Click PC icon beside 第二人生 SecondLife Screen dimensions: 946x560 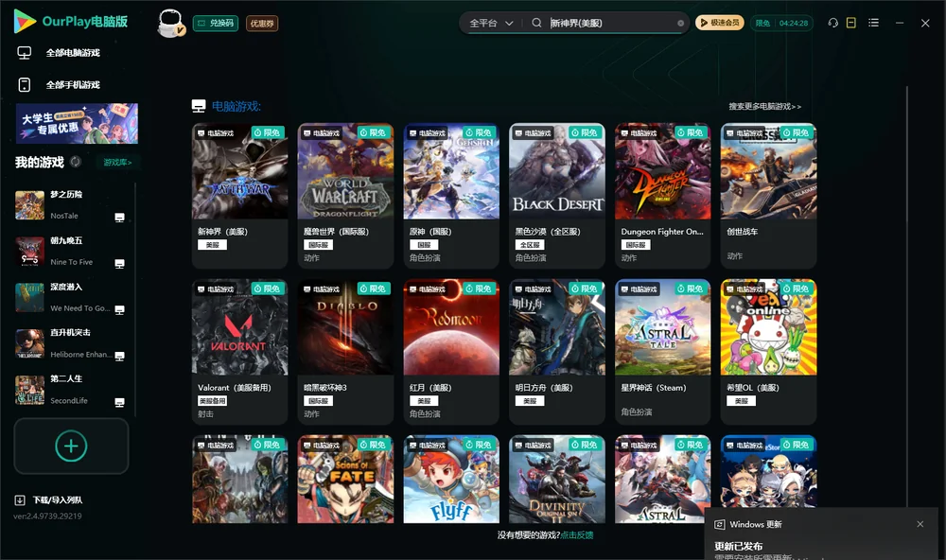119,403
